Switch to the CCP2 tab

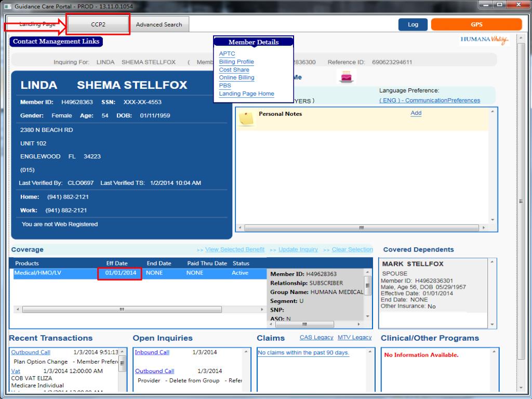(x=98, y=24)
